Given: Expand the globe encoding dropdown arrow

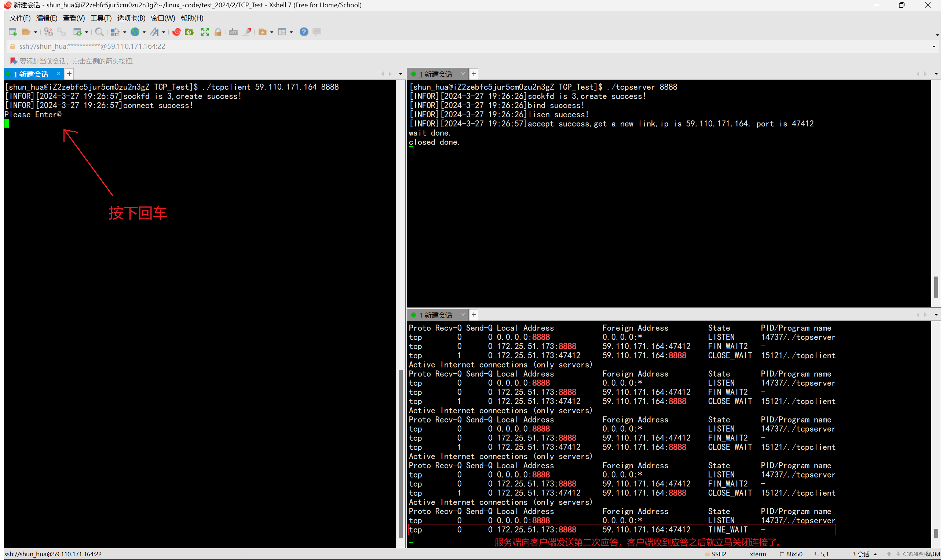Looking at the screenshot, I should click(x=144, y=32).
